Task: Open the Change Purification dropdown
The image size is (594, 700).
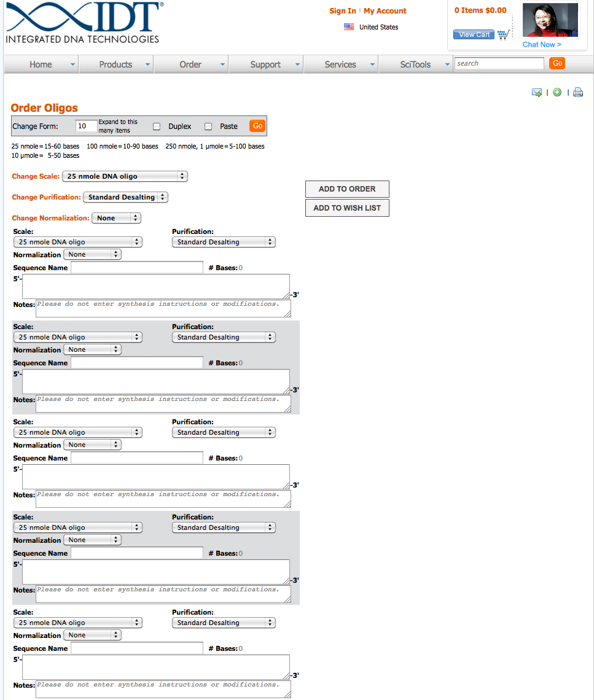Action: click(x=125, y=197)
